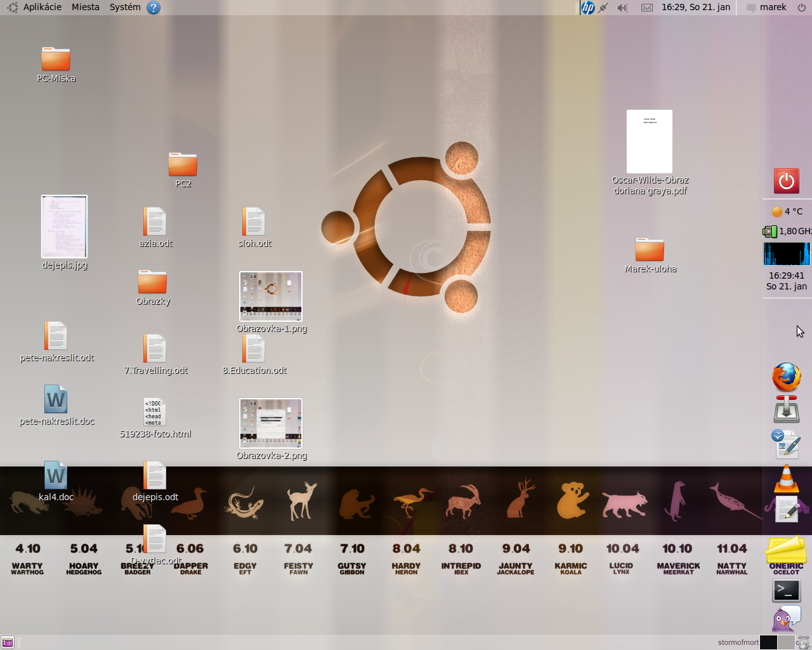Select the Marek-uloha folder

[x=650, y=255]
